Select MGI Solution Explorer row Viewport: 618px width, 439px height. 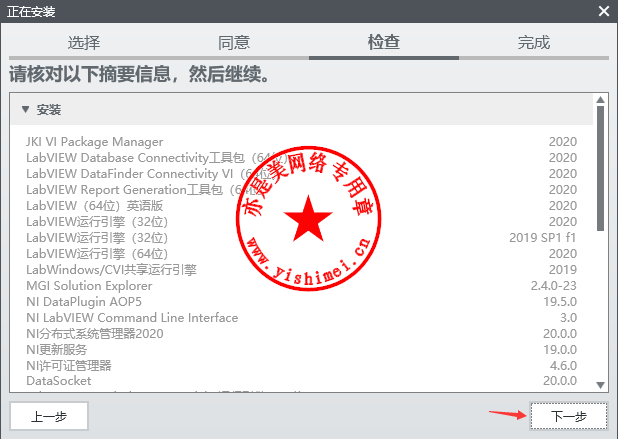(302, 286)
